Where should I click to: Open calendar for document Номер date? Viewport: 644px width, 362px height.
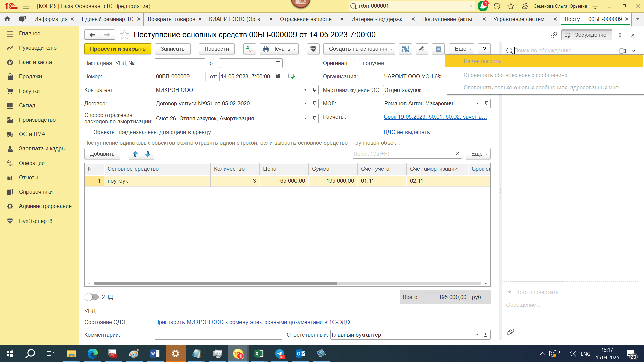278,76
